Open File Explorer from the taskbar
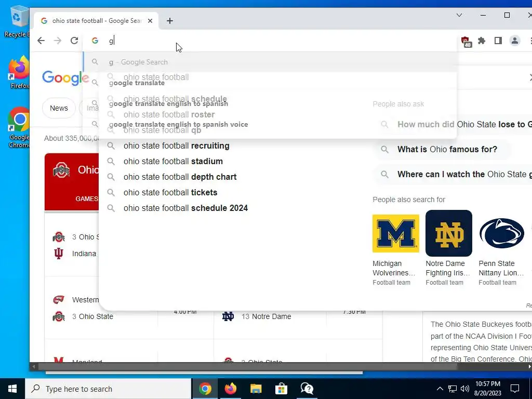Image resolution: width=532 pixels, height=399 pixels. (256, 389)
